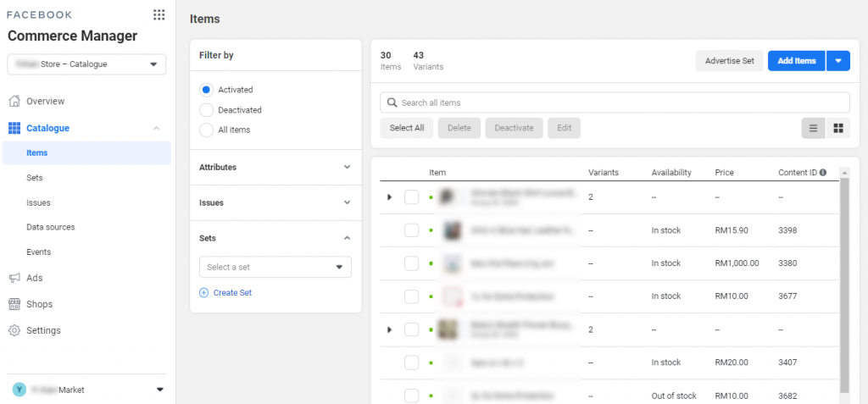This screenshot has width=868, height=404.
Task: Click the Price column header
Action: (x=725, y=172)
